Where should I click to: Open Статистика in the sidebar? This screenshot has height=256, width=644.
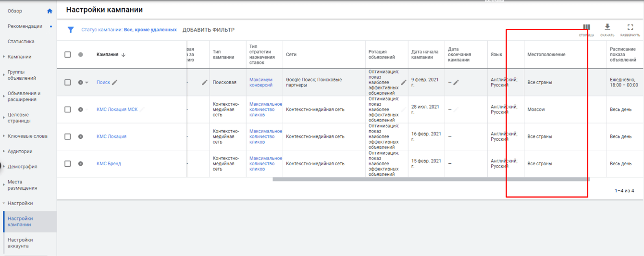[x=21, y=41]
